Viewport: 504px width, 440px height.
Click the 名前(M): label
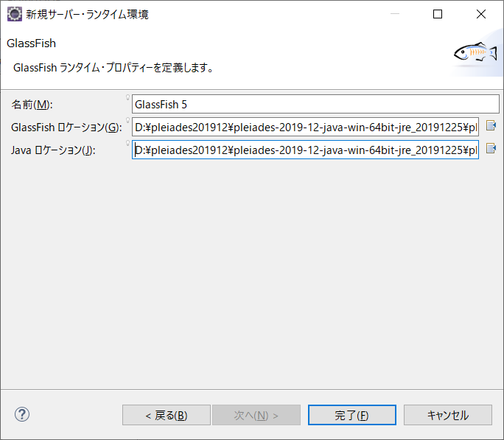tap(32, 105)
